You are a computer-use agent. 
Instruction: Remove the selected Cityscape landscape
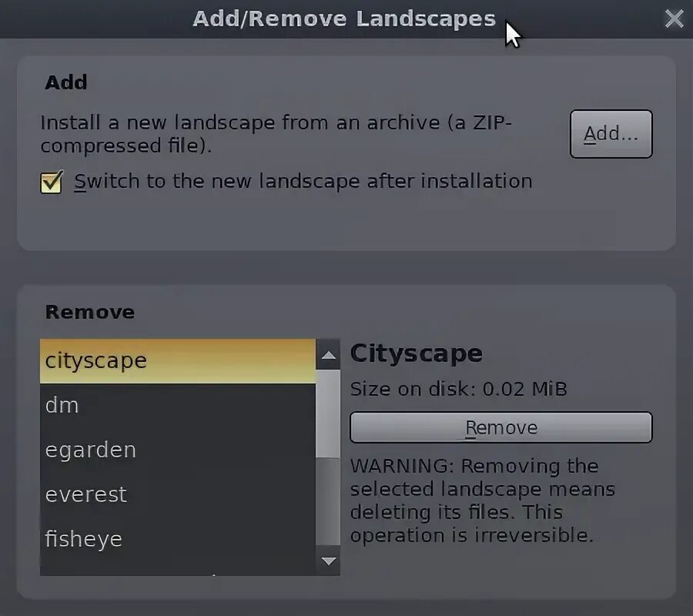500,427
